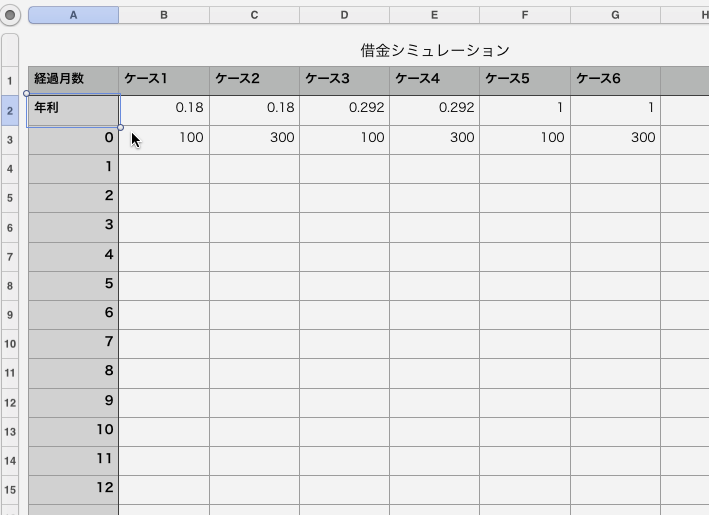Select the ケース2 header cell

[254, 81]
